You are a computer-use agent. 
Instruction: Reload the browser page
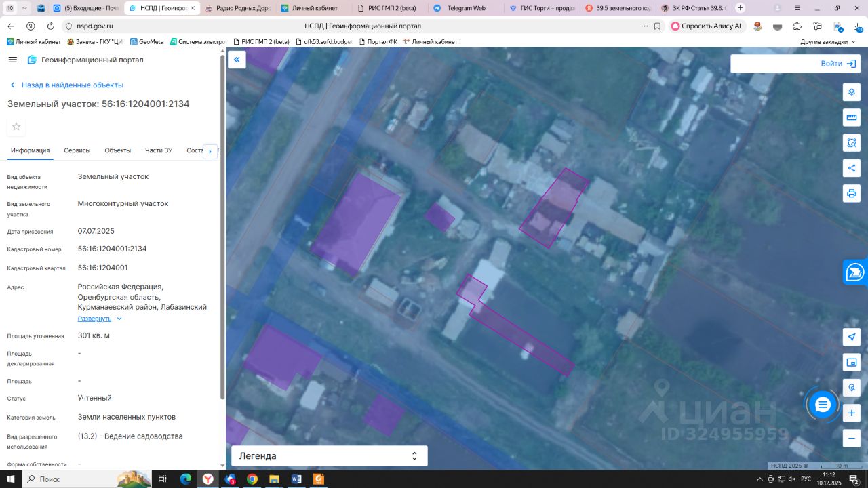point(50,26)
